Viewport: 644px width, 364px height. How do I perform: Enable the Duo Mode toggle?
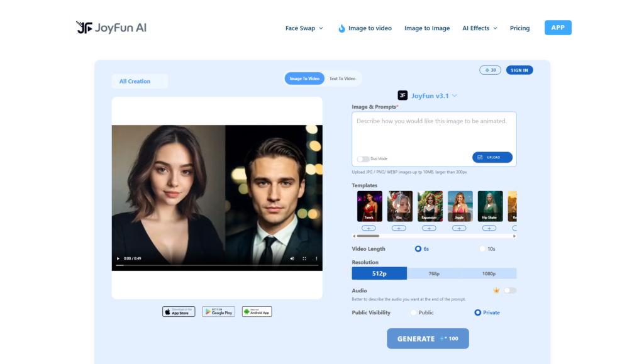pos(363,159)
